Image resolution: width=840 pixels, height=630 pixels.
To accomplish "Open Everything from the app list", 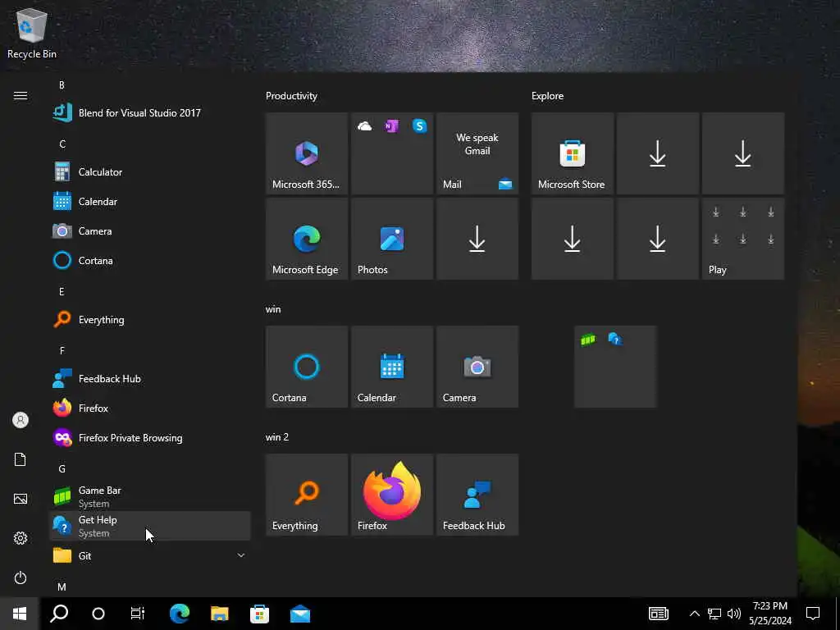I will click(149, 320).
